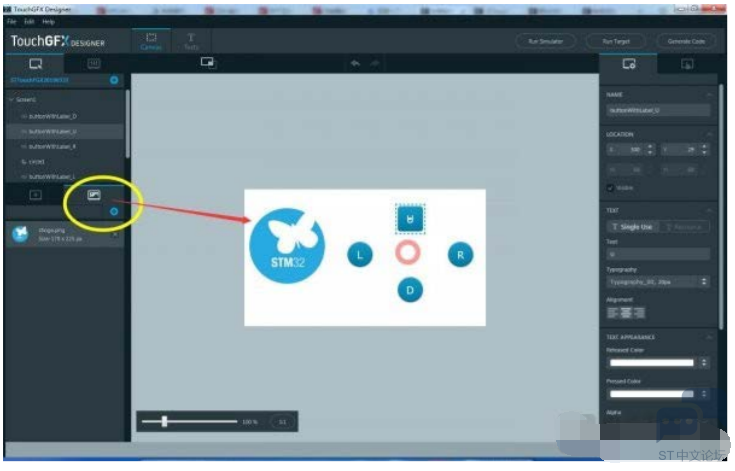Select the stlogo.png image thumbnail
Viewport: 735px width, 471px height.
coord(21,234)
